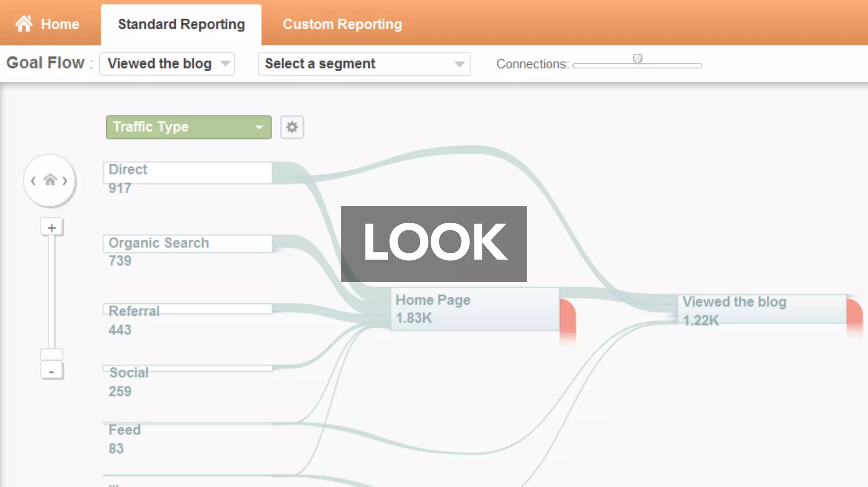Select the Home Page flow node
Viewport: 868px width, 487px height.
474,309
